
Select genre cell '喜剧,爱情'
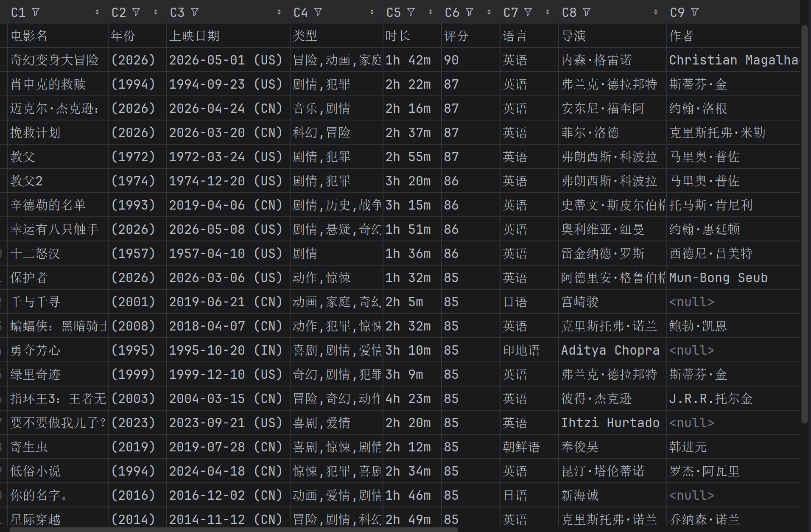(336, 423)
